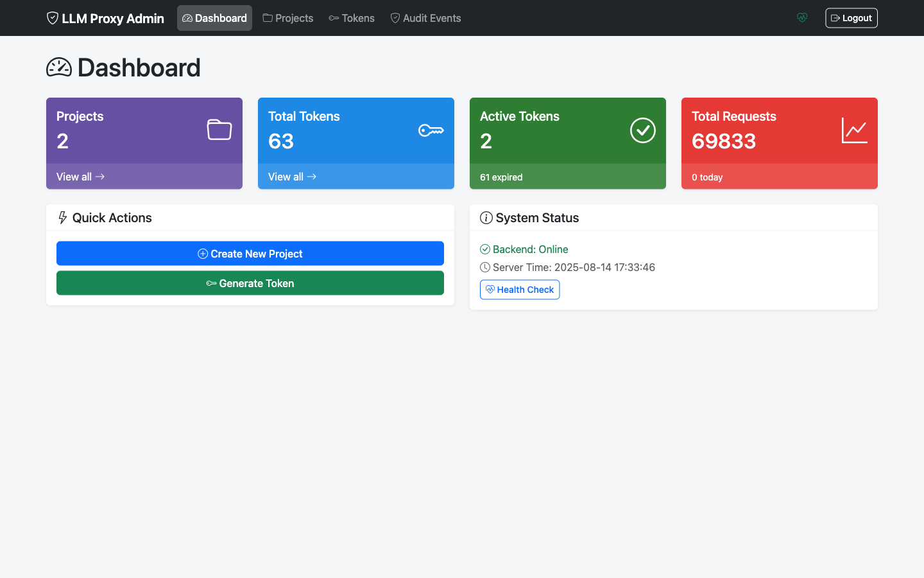Click the logout arrow icon in the Logout button
This screenshot has height=578, width=924.
point(836,17)
